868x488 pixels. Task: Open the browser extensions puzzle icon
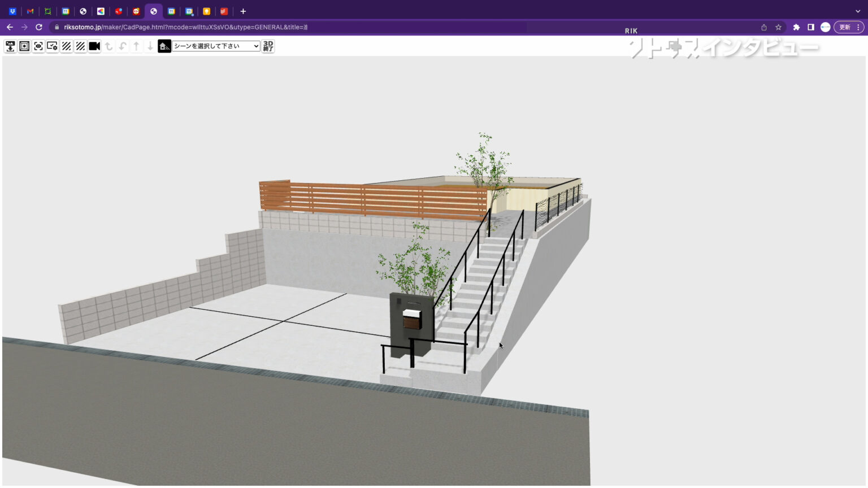click(x=796, y=27)
